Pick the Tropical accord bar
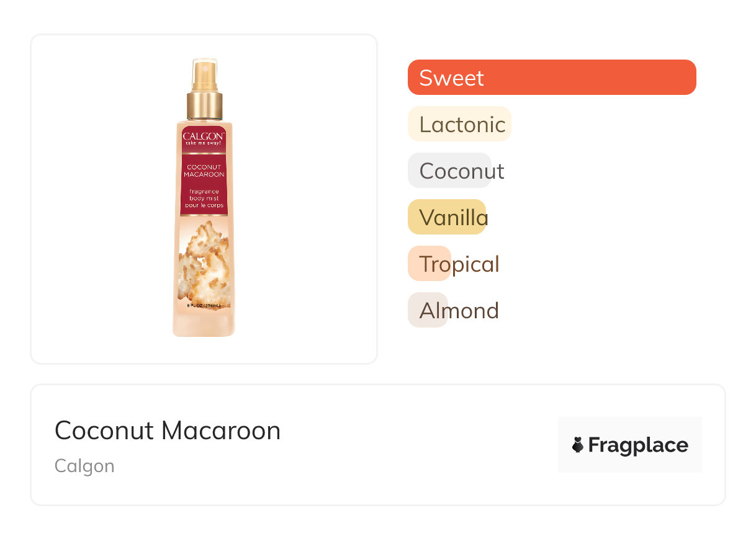The height and width of the screenshot is (536, 756). tap(430, 264)
